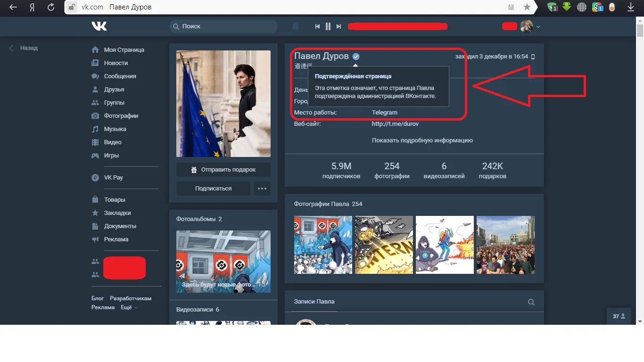Open the 37 online friends chat button
This screenshot has height=362, width=644.
tap(619, 316)
